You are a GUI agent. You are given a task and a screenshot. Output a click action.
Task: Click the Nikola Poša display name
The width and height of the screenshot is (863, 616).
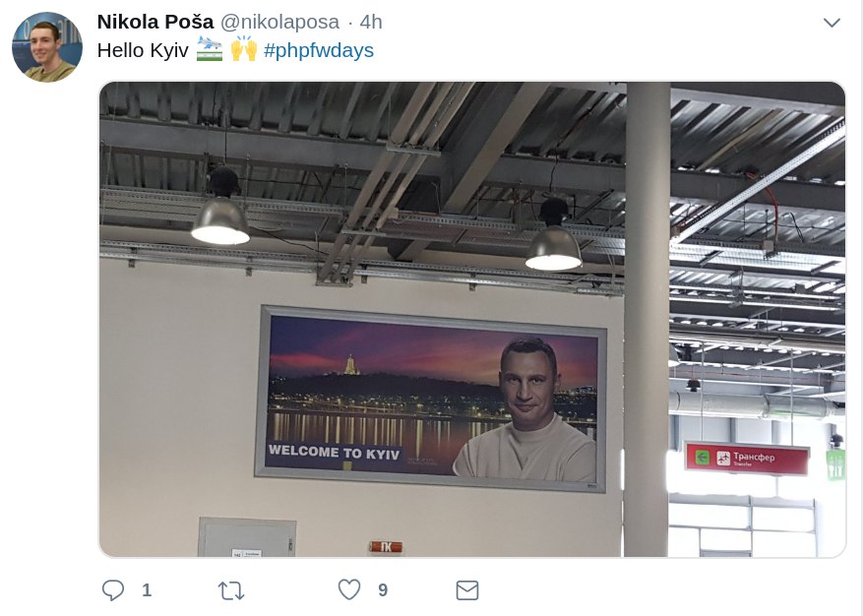coord(155,22)
